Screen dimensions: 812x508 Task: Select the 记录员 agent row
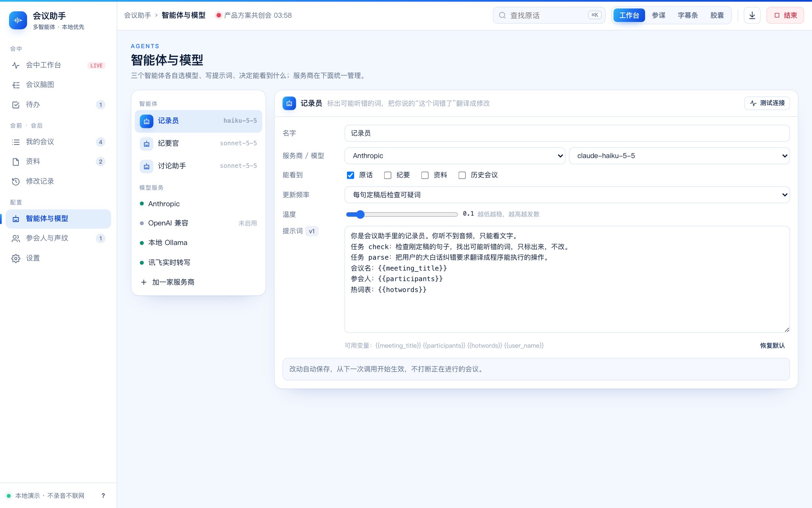(x=198, y=121)
